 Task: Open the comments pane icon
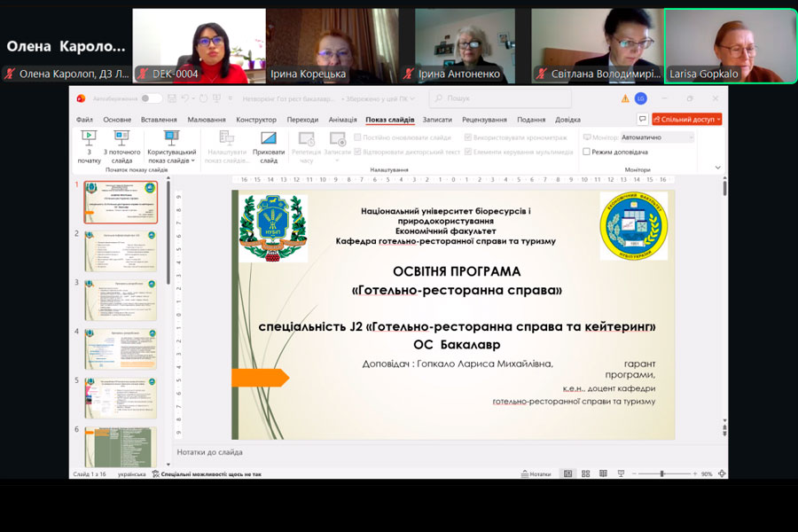pyautogui.click(x=643, y=120)
